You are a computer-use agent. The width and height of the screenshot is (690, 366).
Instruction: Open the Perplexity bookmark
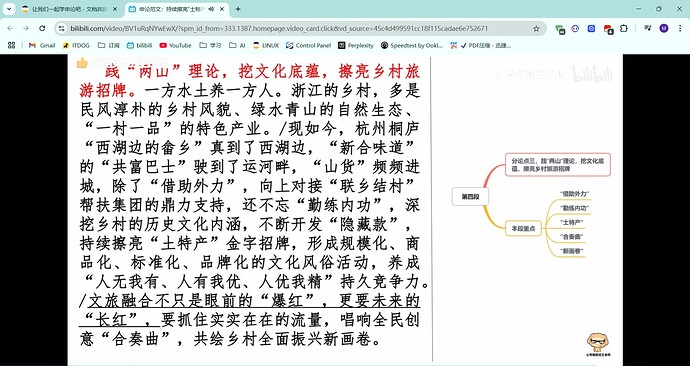click(356, 45)
